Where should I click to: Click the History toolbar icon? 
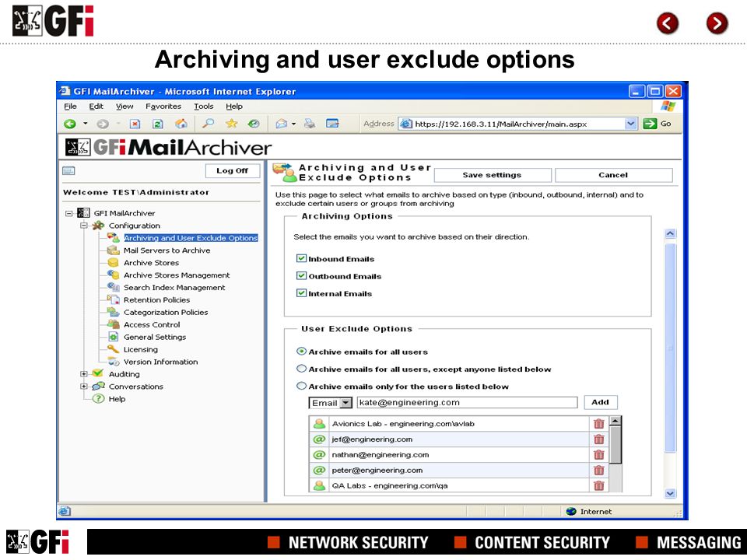pos(254,124)
